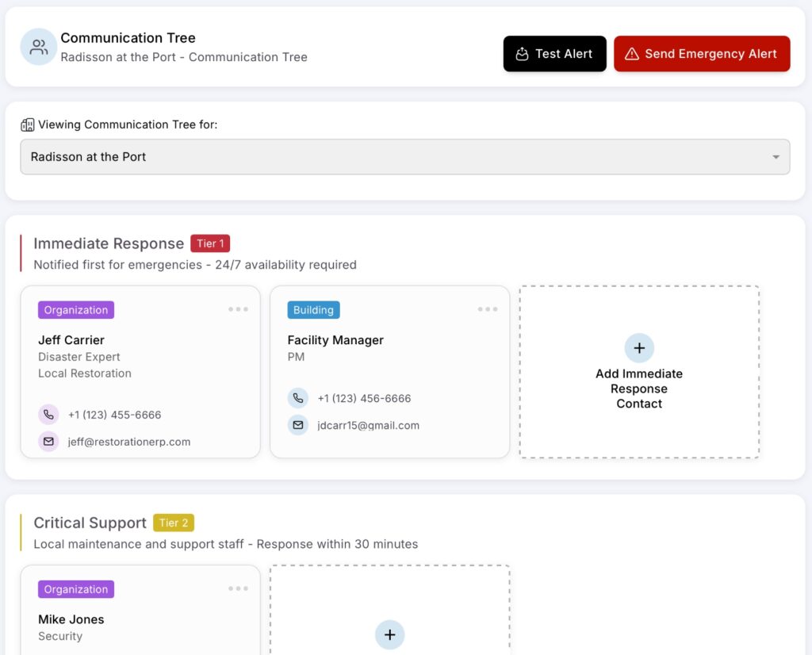
Task: Click the phone icon for Facility Manager
Action: click(297, 398)
